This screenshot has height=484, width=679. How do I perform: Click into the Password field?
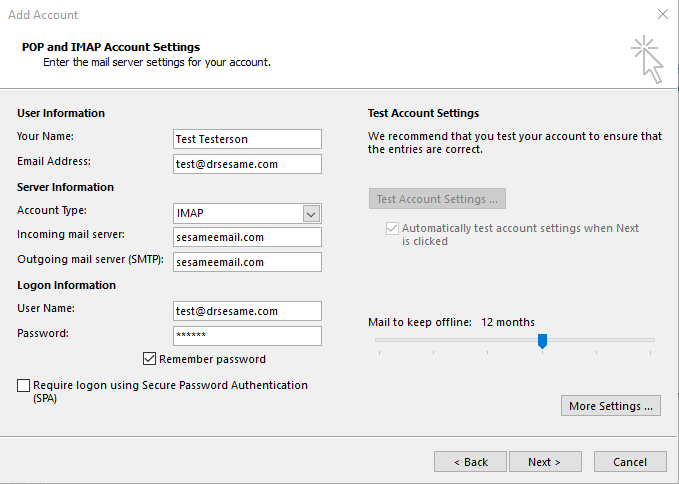[x=247, y=336]
